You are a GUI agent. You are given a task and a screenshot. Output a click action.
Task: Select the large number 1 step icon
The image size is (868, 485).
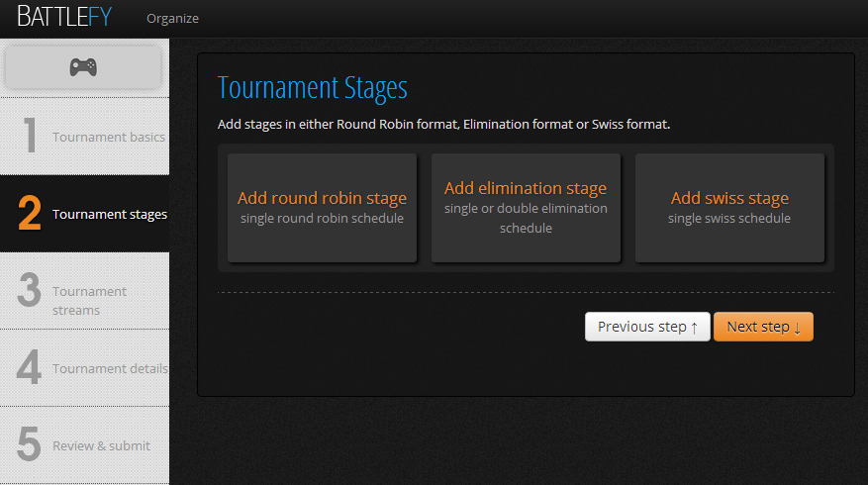pyautogui.click(x=31, y=136)
